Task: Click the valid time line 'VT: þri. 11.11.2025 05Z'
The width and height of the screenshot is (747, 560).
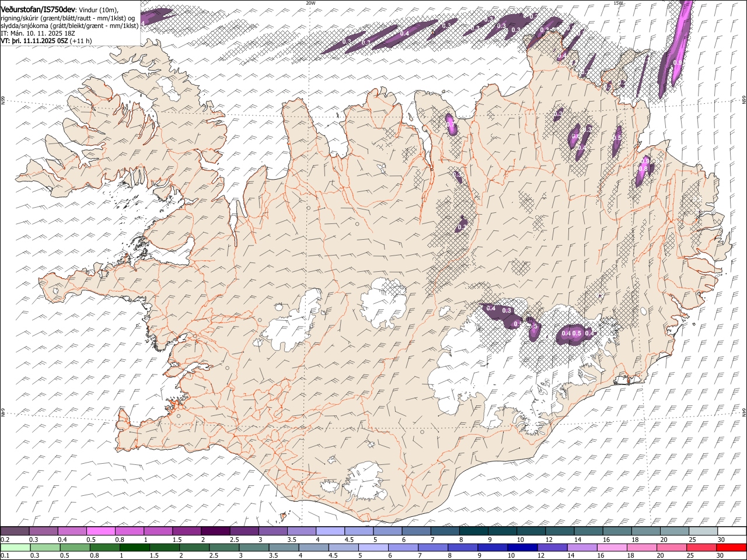Action: pos(34,41)
